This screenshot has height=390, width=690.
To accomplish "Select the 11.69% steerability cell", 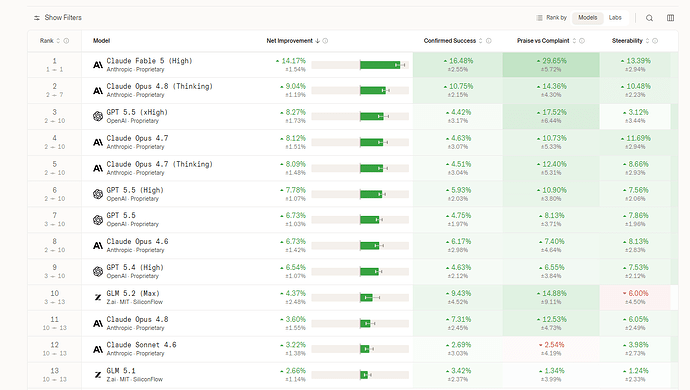I will coord(635,142).
